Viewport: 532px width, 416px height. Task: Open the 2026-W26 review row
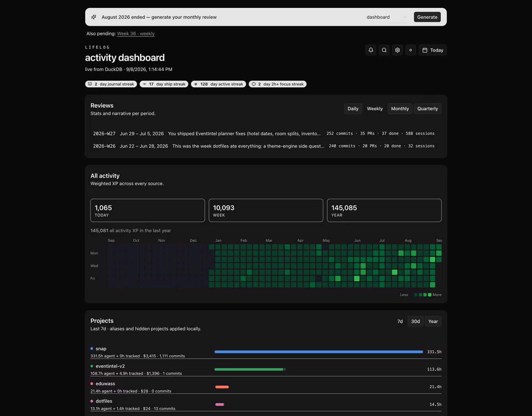(x=266, y=146)
